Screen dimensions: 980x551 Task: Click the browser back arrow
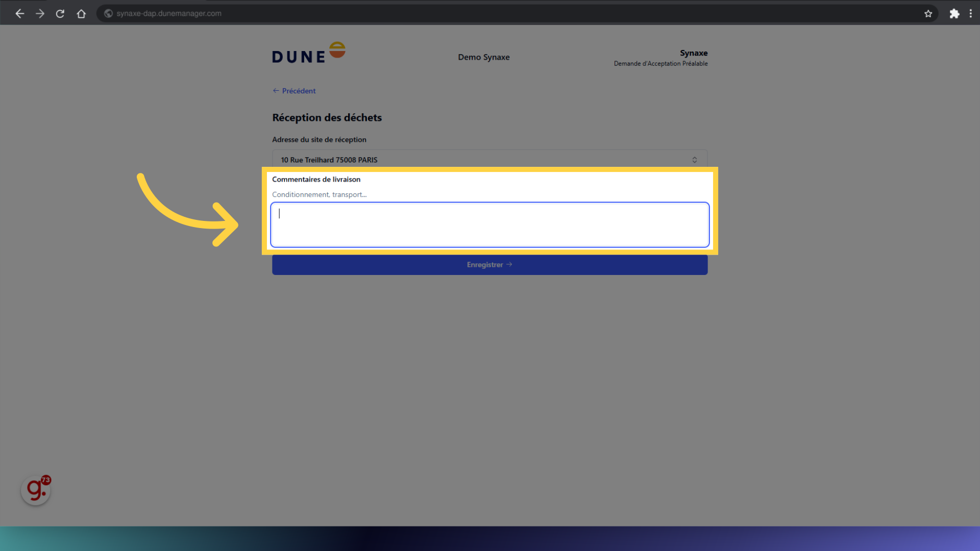[x=20, y=14]
